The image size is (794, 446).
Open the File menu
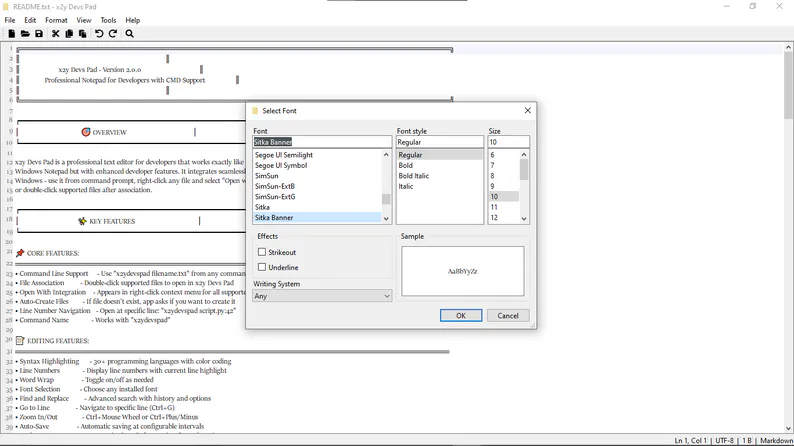coord(10,20)
